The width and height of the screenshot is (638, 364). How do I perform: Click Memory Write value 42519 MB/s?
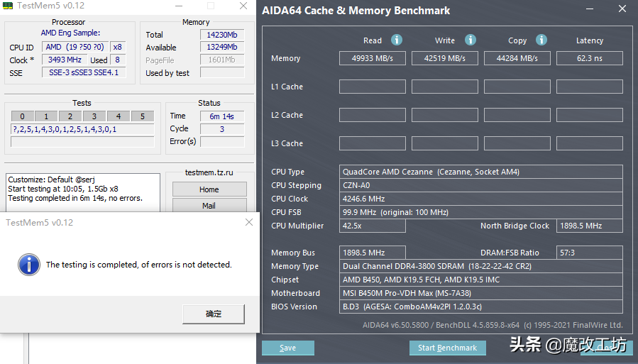[x=445, y=58]
